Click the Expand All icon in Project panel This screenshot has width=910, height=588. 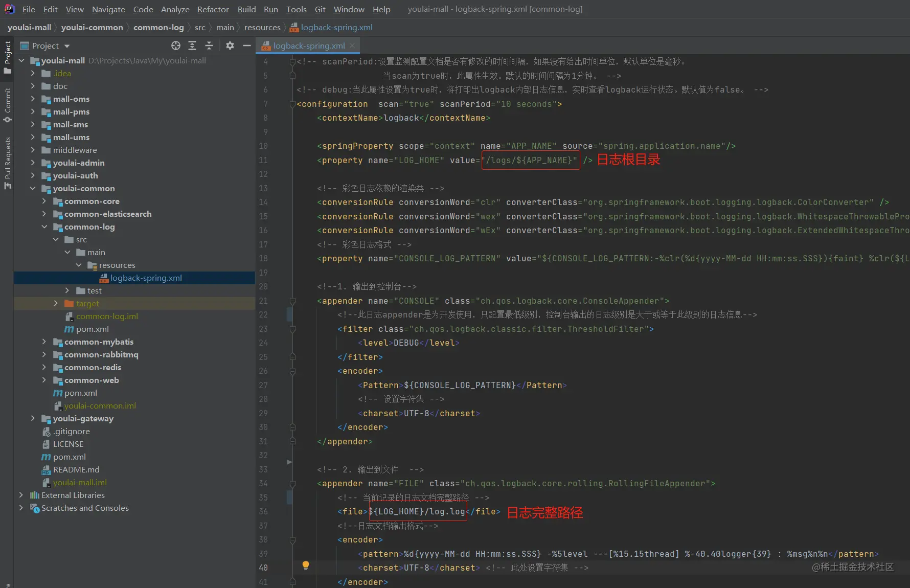tap(192, 46)
